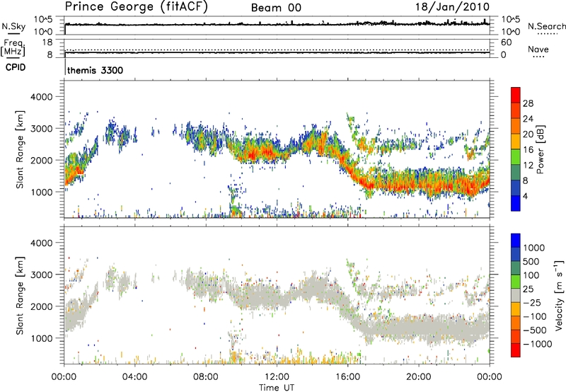Click the '-1000' velocity colorbar tick
Viewport: 566px width, 392px height.
(x=537, y=344)
